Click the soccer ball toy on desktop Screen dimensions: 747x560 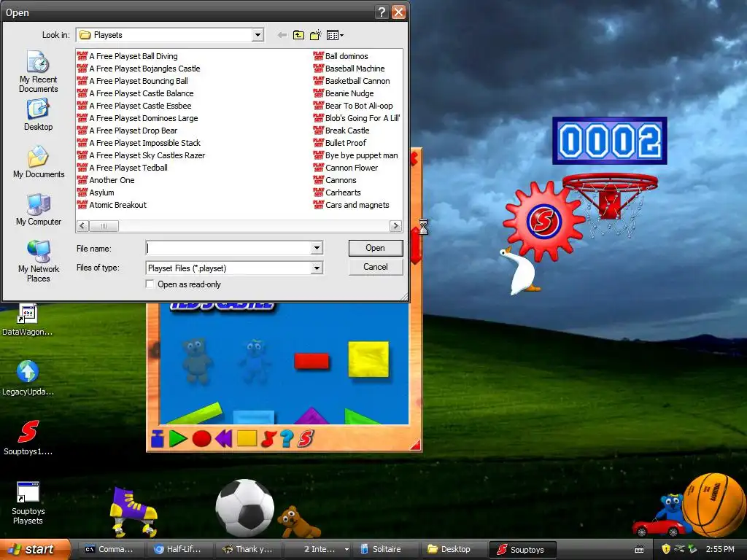pyautogui.click(x=245, y=508)
